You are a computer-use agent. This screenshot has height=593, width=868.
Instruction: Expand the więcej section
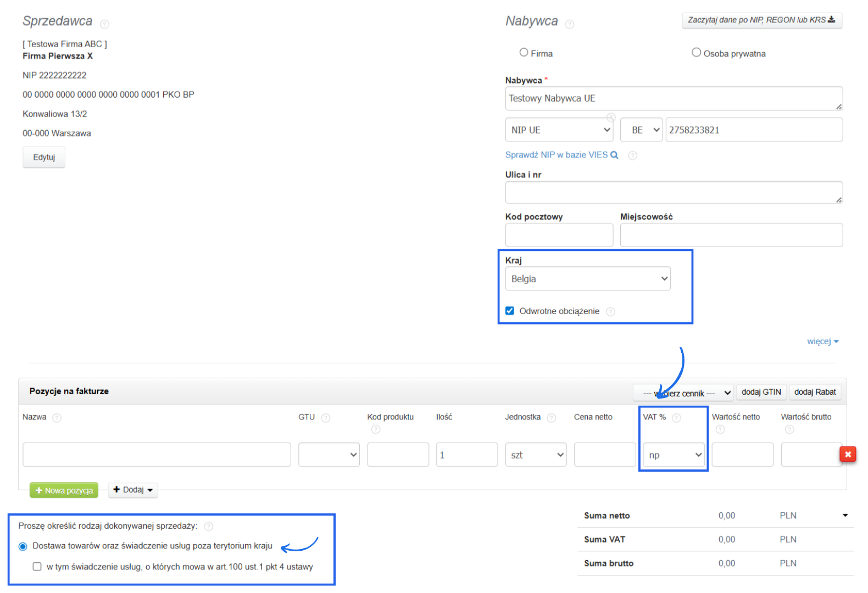[822, 342]
